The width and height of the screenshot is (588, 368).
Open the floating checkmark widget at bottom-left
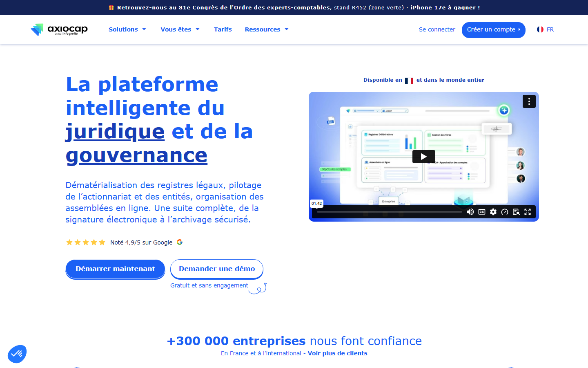coord(17,354)
